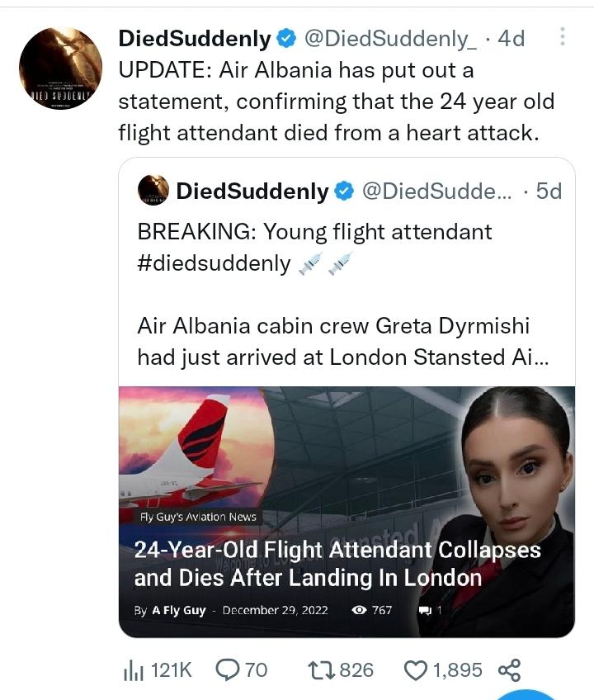Like the tweet with heart icon
The image size is (594, 700).
(415, 669)
